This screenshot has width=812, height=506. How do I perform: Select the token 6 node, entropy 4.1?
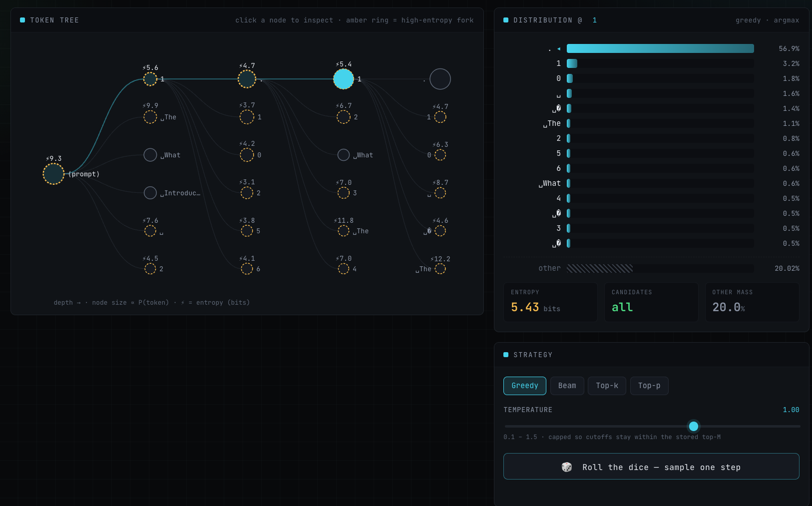247,269
